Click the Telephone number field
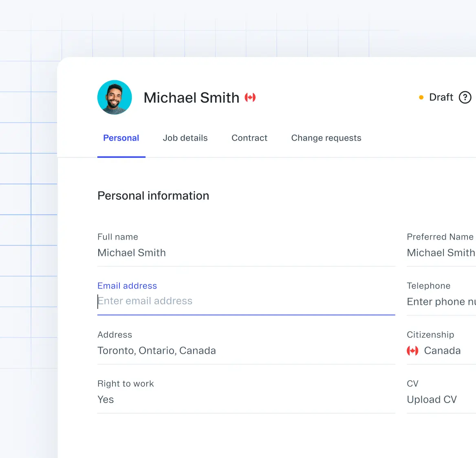 point(441,302)
